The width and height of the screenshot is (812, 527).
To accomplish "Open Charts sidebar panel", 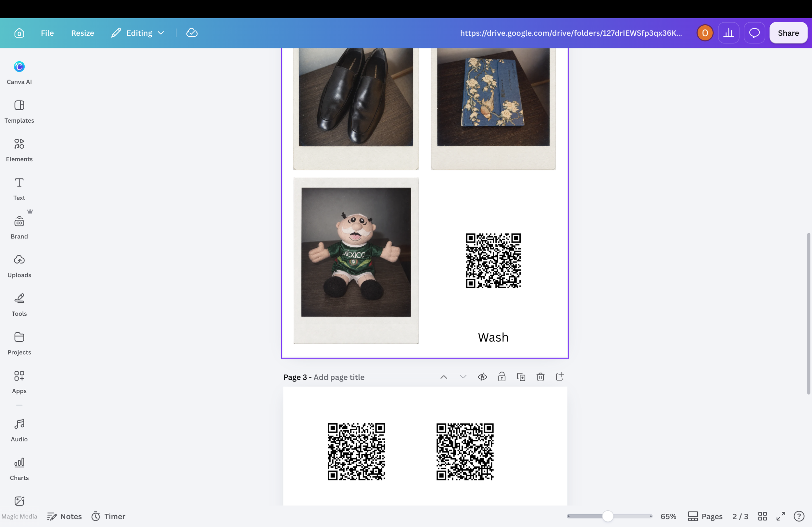I will click(19, 469).
